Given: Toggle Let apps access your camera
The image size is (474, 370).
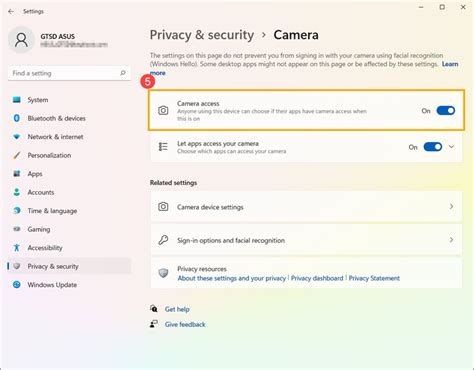Looking at the screenshot, I should click(433, 147).
